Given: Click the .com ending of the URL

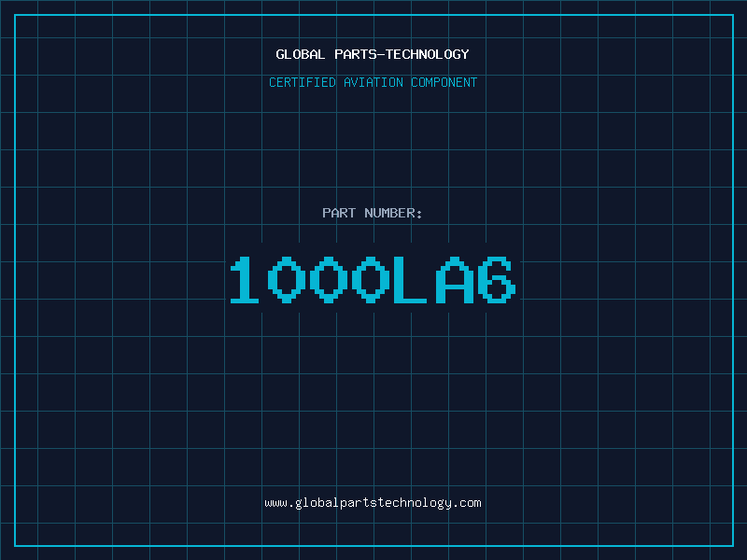Looking at the screenshot, I should (x=467, y=503).
